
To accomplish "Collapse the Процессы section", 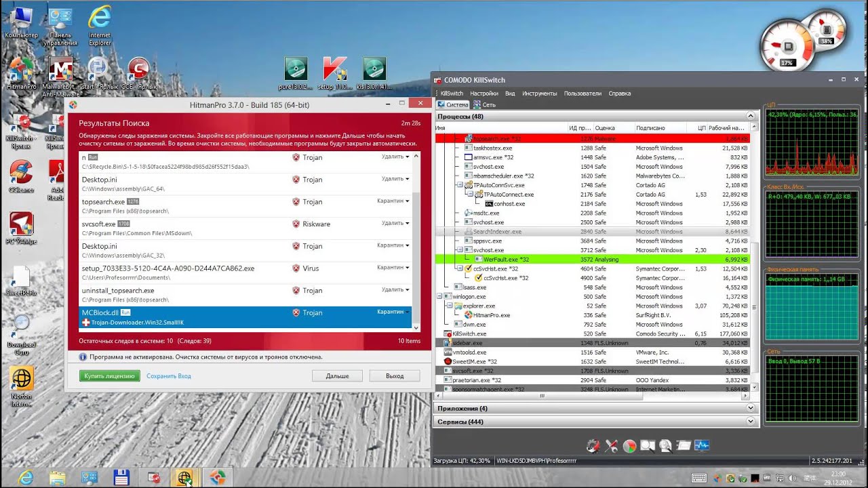I will [750, 117].
